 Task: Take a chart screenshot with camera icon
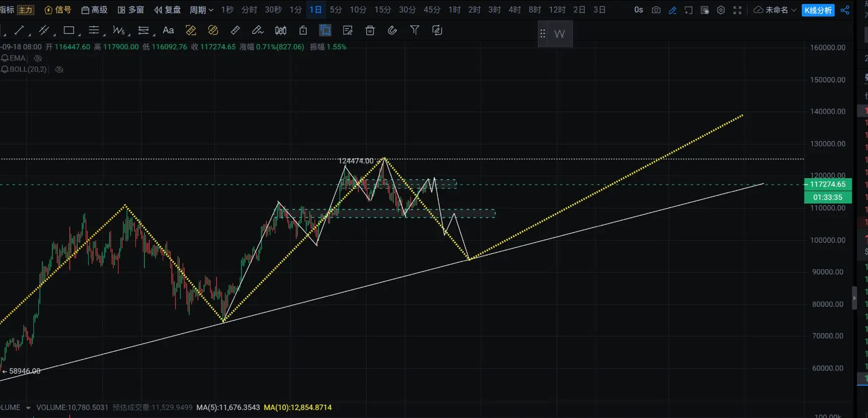coord(656,10)
